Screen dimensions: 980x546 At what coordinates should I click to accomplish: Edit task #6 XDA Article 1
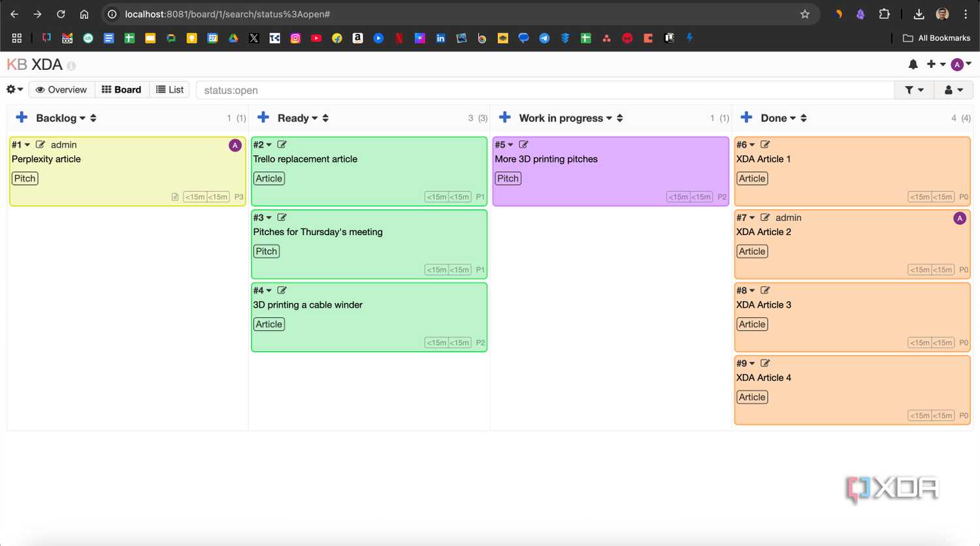(765, 144)
